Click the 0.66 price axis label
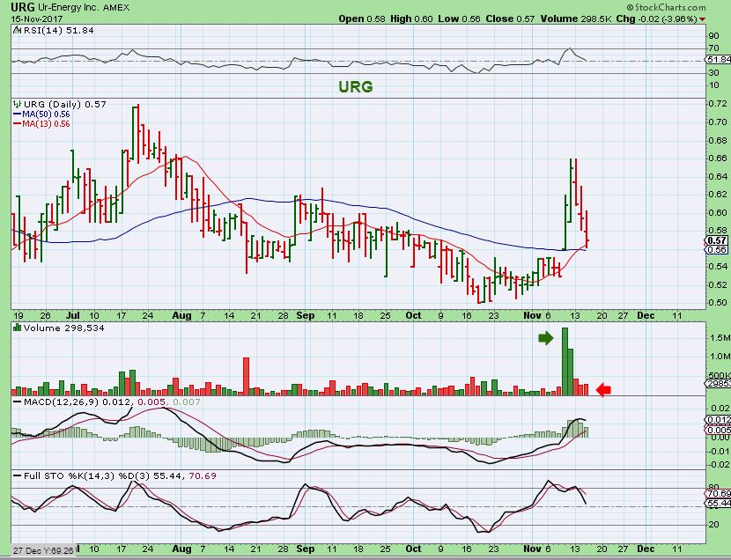Viewport: 731px width, 560px height. [x=720, y=158]
